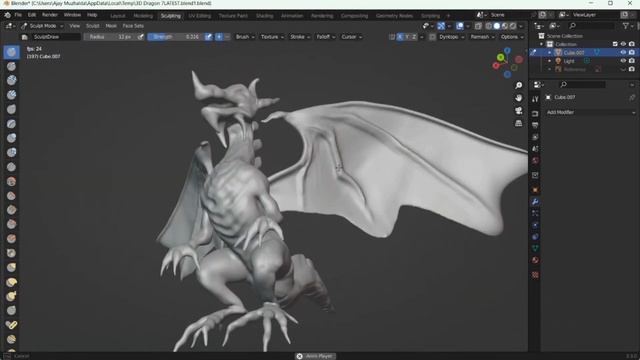Open the Add Modifier dropdown

[x=590, y=112]
